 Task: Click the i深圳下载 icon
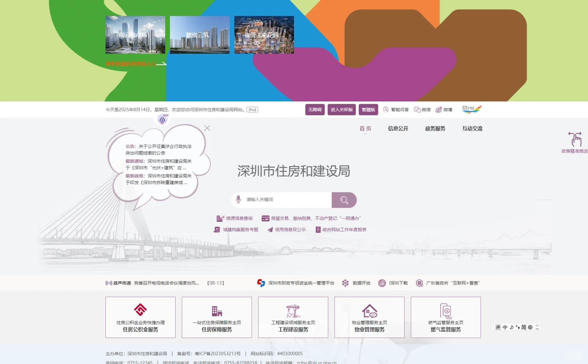(x=382, y=283)
